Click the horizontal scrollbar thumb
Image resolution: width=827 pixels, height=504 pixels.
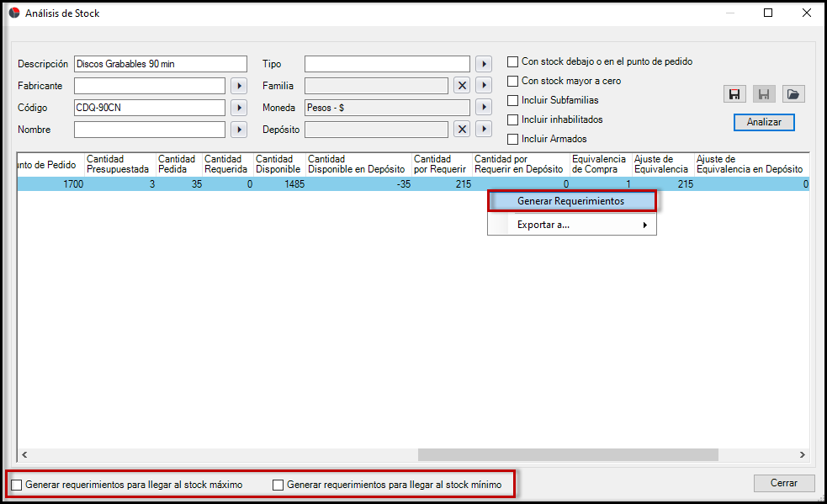pos(568,454)
